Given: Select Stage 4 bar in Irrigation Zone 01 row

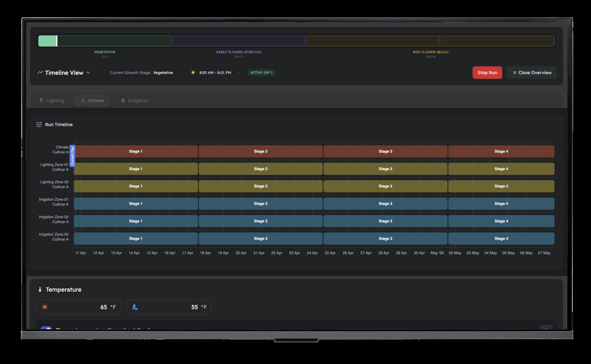Looking at the screenshot, I should [x=501, y=204].
